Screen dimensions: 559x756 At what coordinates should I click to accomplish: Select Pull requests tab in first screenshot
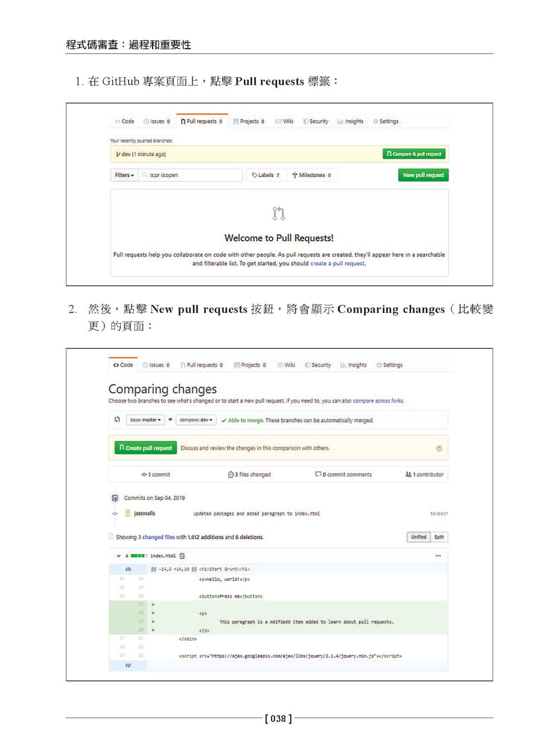[201, 121]
